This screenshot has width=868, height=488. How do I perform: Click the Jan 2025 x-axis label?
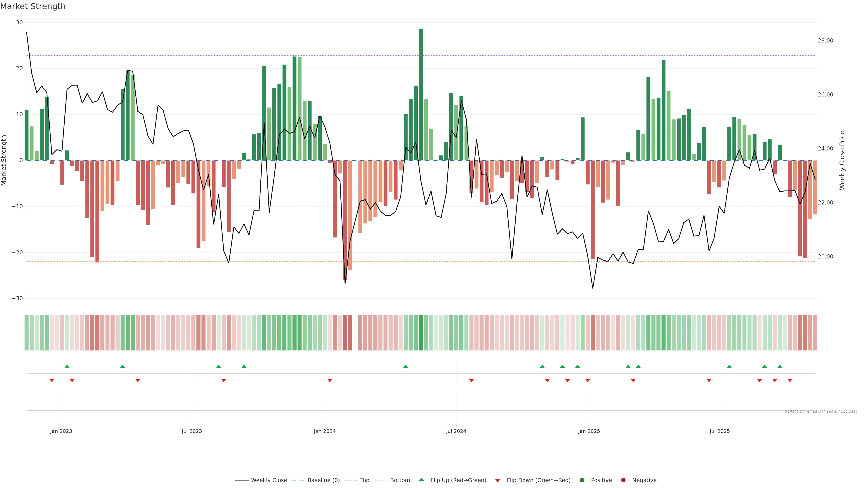(x=589, y=431)
